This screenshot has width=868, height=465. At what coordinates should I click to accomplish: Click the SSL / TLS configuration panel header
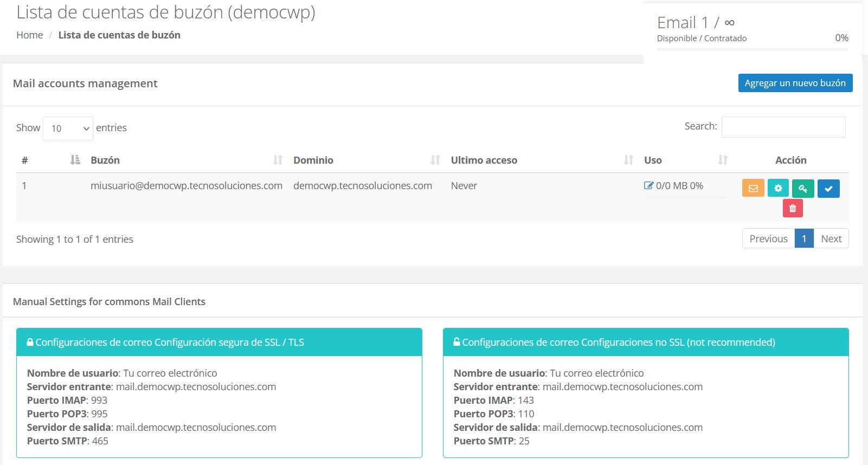point(219,342)
